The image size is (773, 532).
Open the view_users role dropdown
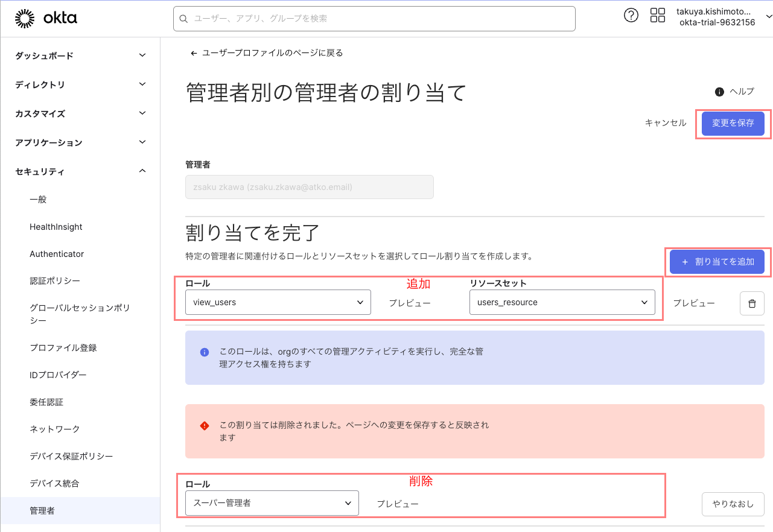(x=278, y=302)
